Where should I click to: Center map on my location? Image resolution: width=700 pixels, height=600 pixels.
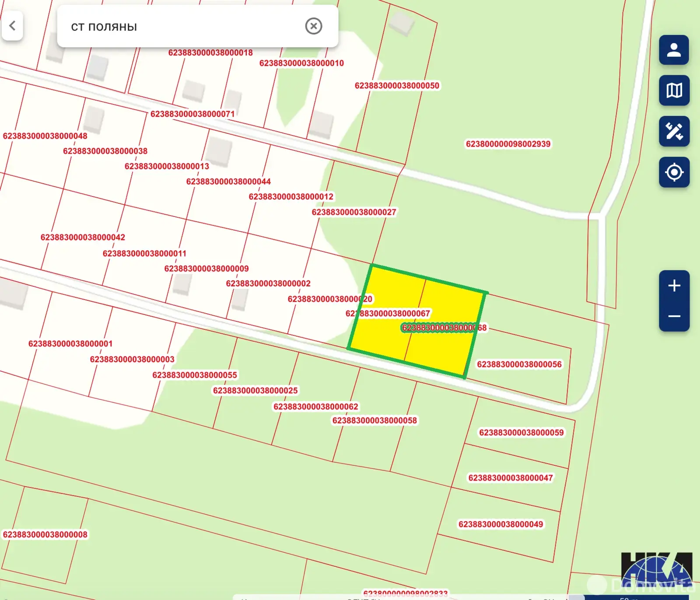674,172
